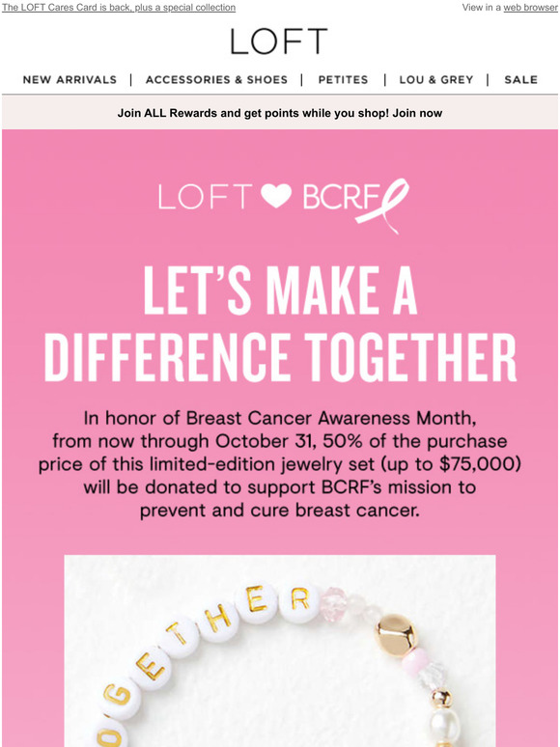Open Accessories & Shoes section
The image size is (560, 747).
click(216, 79)
